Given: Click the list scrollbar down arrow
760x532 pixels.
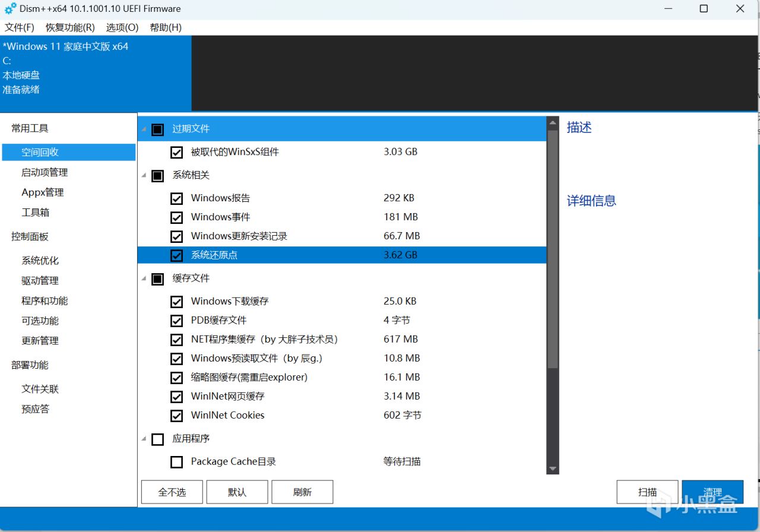Looking at the screenshot, I should click(x=553, y=468).
